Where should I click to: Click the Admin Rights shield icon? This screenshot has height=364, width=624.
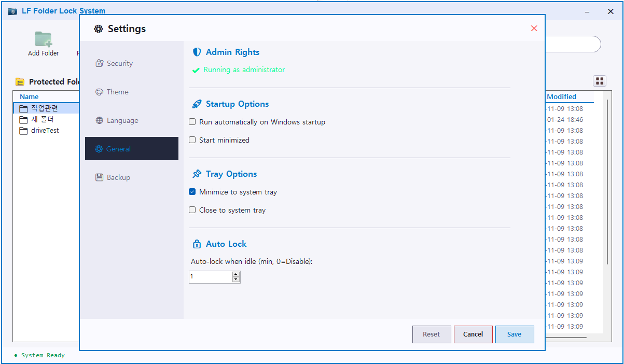click(197, 52)
